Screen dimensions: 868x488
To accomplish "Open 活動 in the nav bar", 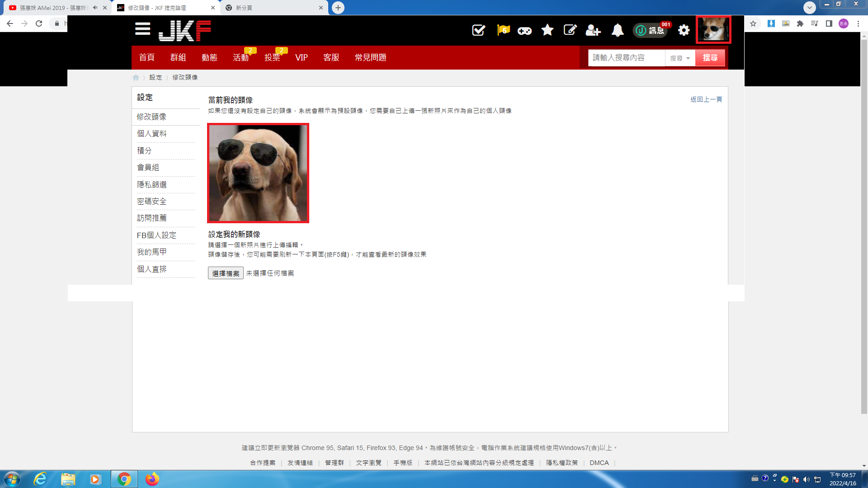I will coord(241,57).
